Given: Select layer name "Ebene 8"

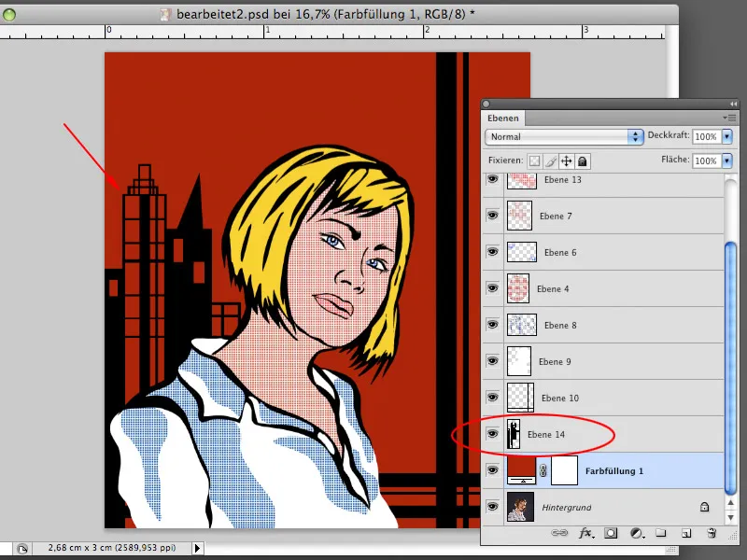Looking at the screenshot, I should click(x=560, y=325).
